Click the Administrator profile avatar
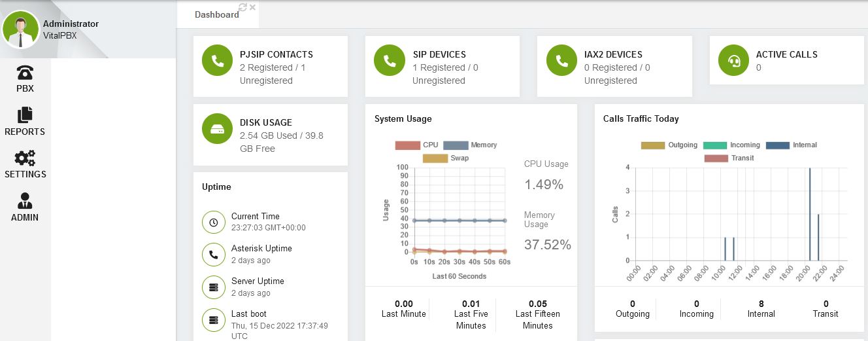The image size is (868, 341). [x=21, y=30]
